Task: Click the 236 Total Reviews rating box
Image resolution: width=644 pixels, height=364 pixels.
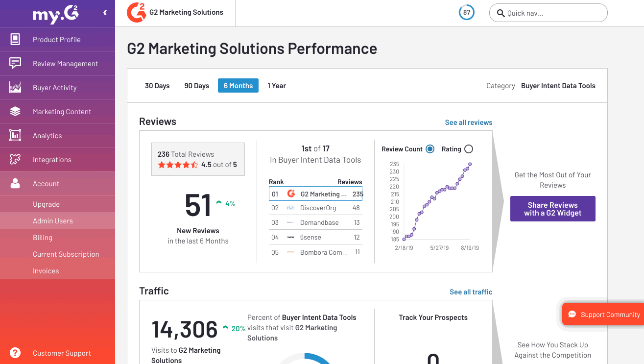Action: click(198, 159)
